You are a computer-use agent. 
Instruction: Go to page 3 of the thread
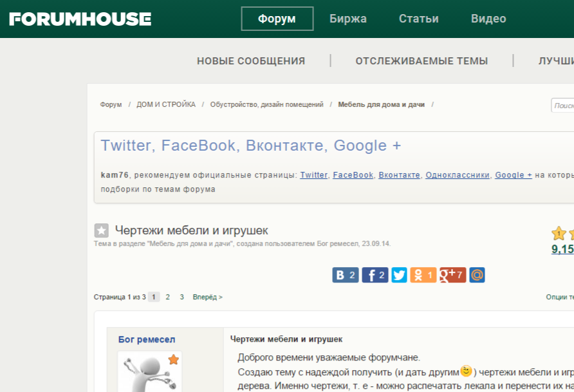(x=181, y=297)
